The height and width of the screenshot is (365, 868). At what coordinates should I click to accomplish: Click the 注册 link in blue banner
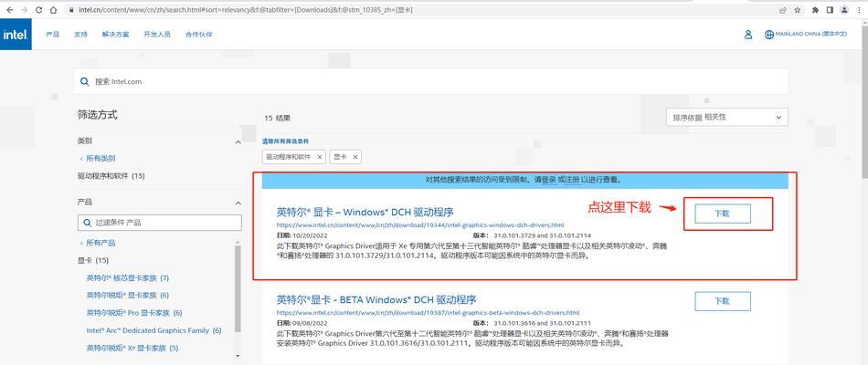coord(572,181)
